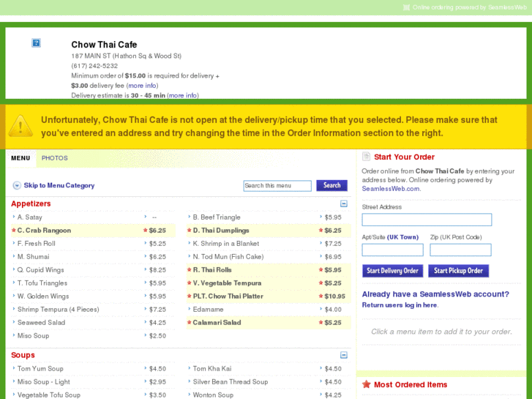The height and width of the screenshot is (399, 532).
Task: Switch to the PHOTOS tab
Action: [x=55, y=158]
